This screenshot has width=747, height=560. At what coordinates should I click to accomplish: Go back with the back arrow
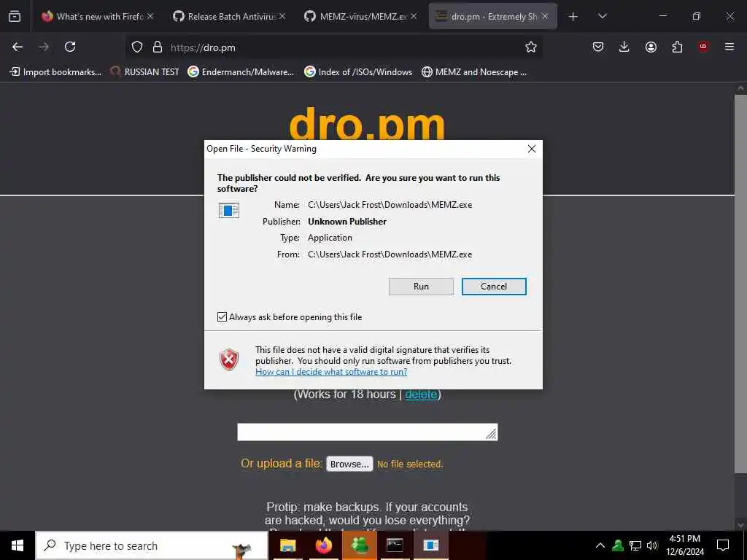[x=18, y=47]
